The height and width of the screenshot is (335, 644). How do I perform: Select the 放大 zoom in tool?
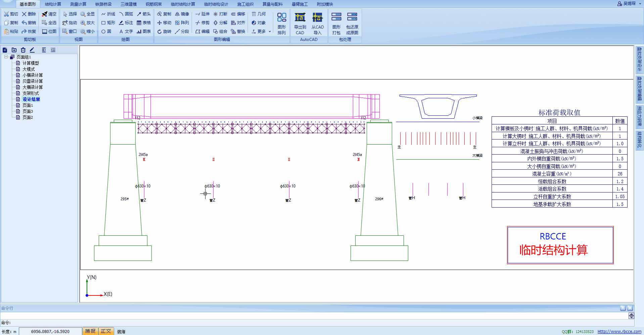[x=88, y=23]
